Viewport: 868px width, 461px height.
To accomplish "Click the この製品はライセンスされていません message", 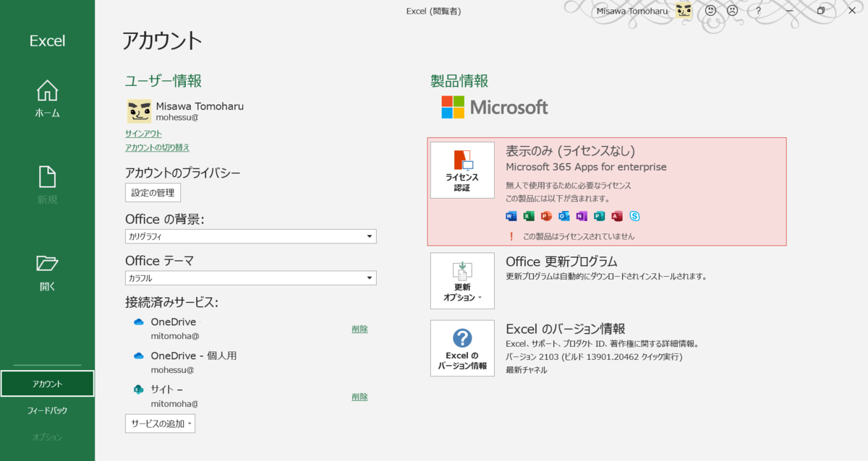I will 579,236.
